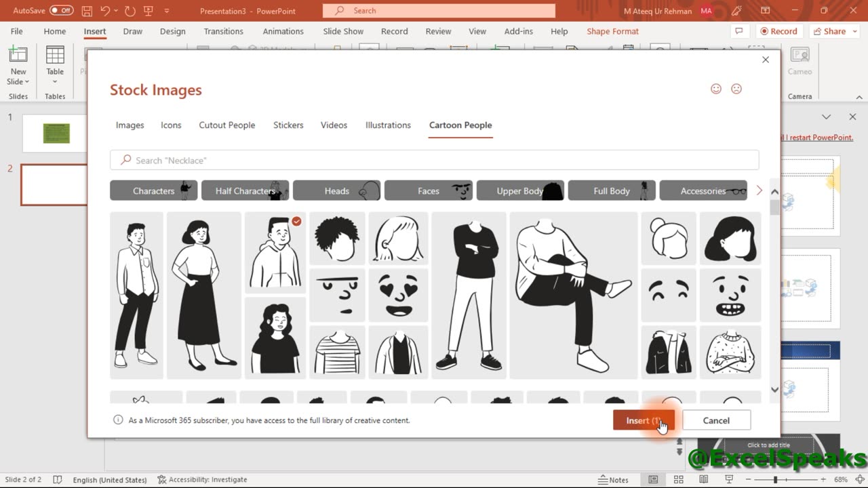Filter by Heads category chip
Screen dimensions: 868x488
point(337,190)
